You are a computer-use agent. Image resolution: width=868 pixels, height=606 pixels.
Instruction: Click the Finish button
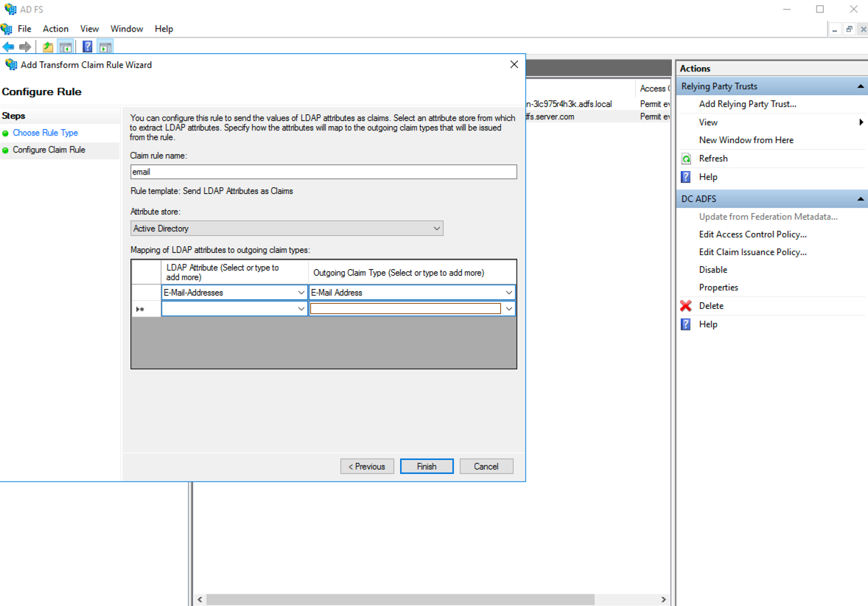coord(427,466)
